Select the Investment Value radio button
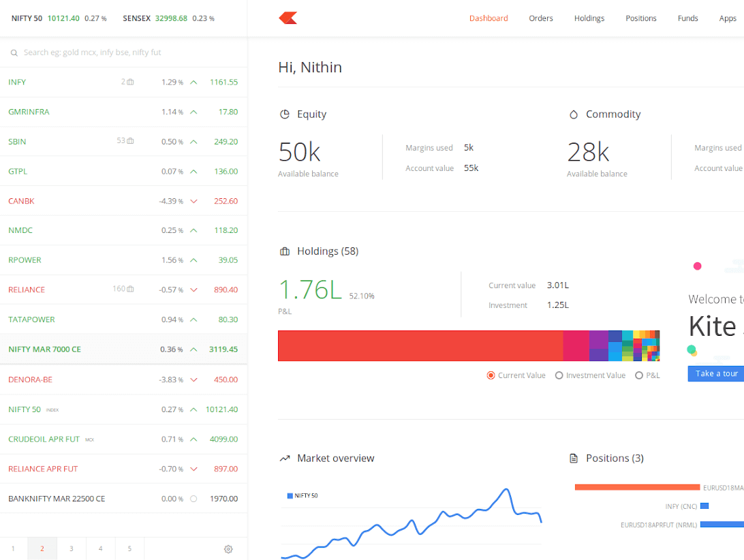 point(559,375)
